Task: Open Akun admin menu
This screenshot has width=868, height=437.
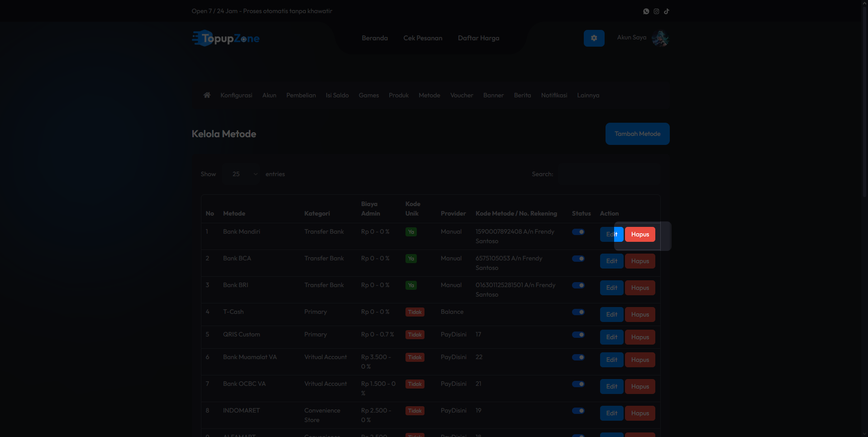Action: point(269,95)
